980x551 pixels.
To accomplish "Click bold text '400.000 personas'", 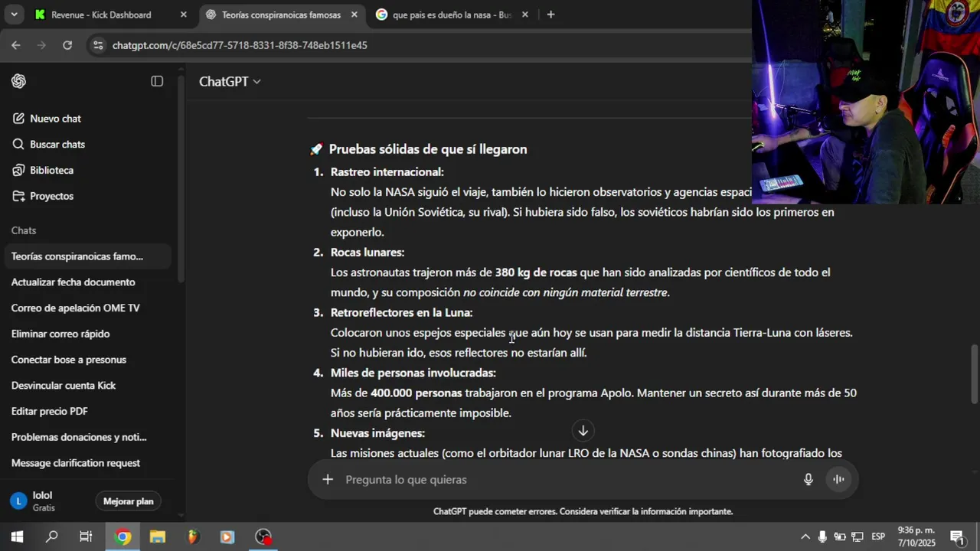I will 416,393.
